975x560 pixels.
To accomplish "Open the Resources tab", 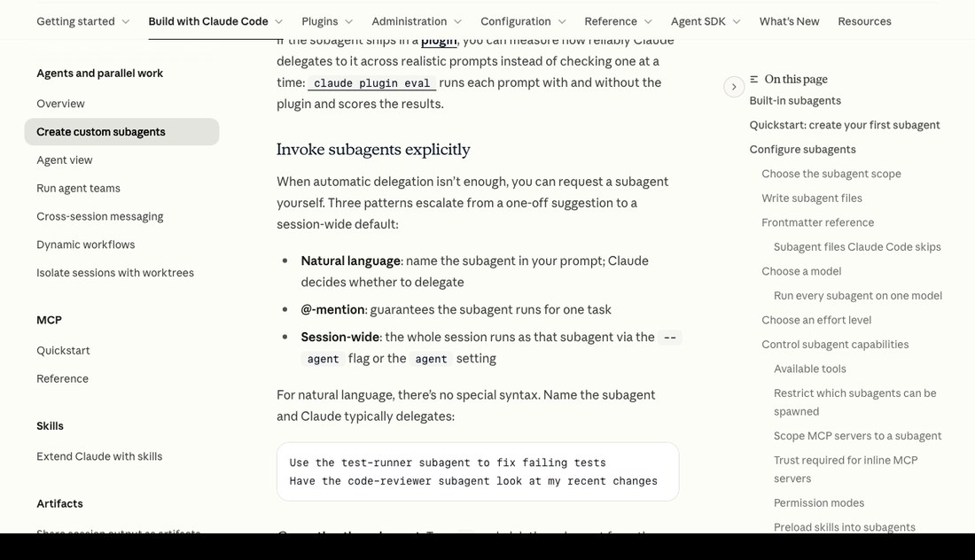I will point(864,21).
